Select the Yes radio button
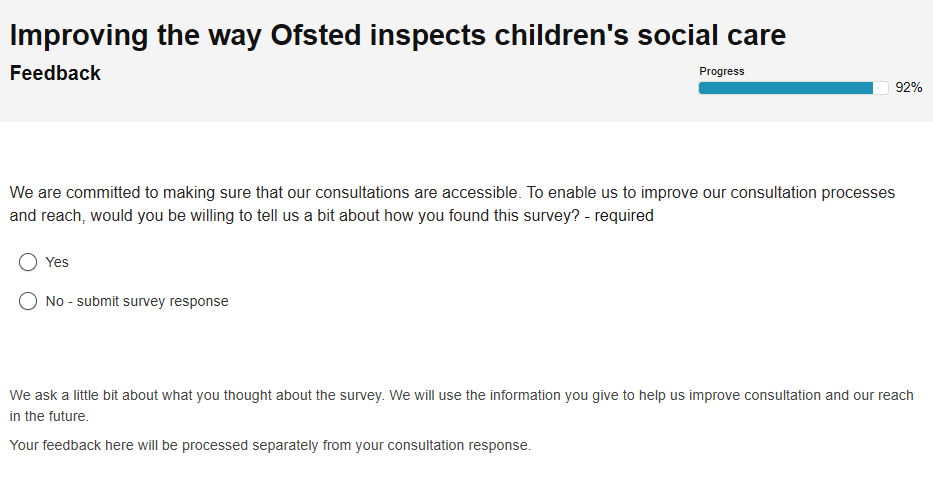Image resolution: width=933 pixels, height=502 pixels. click(x=28, y=262)
